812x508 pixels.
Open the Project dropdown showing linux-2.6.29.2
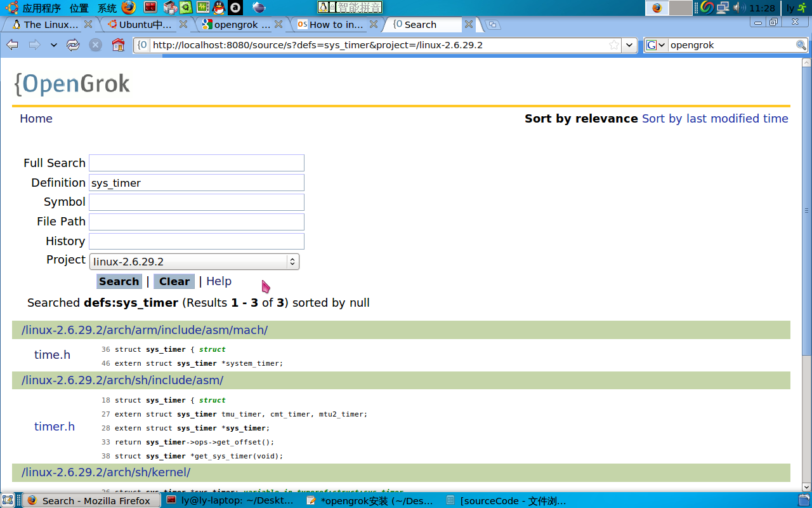[194, 262]
